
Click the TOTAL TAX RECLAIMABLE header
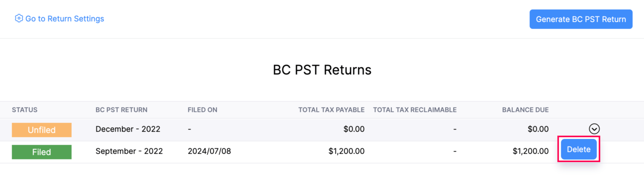tap(415, 110)
